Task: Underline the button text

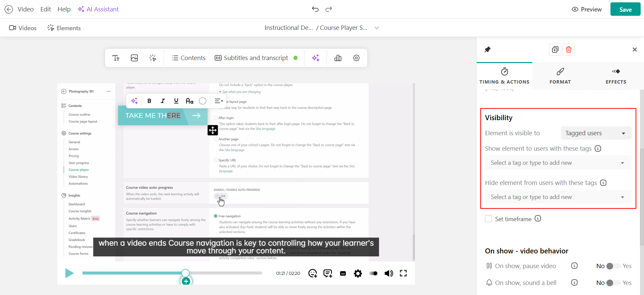Action: click(176, 101)
